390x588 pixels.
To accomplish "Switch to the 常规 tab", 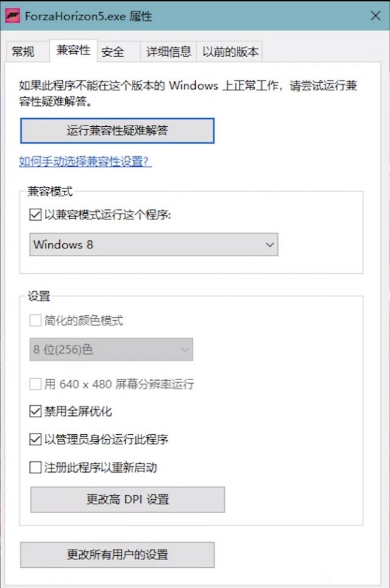I will click(x=23, y=51).
